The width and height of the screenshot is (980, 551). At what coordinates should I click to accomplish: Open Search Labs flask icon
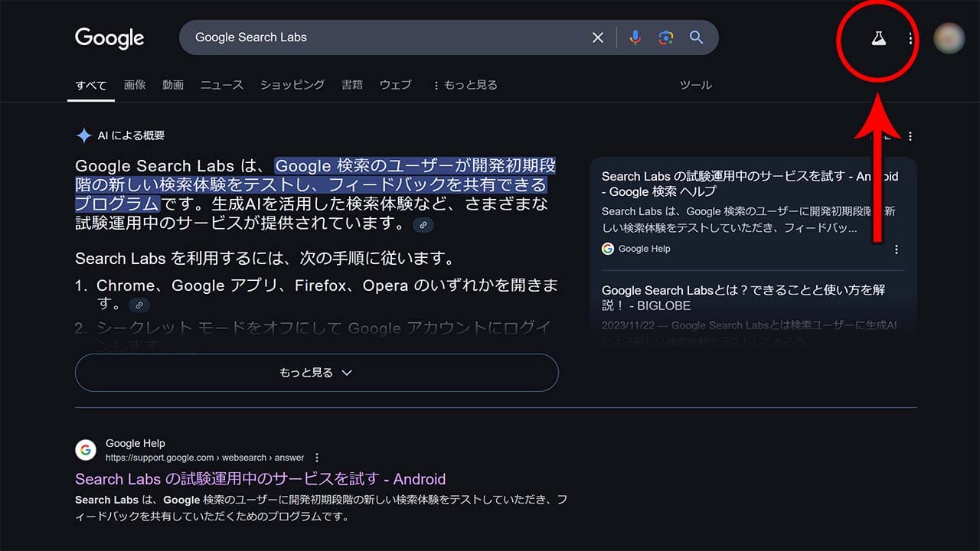coord(878,38)
